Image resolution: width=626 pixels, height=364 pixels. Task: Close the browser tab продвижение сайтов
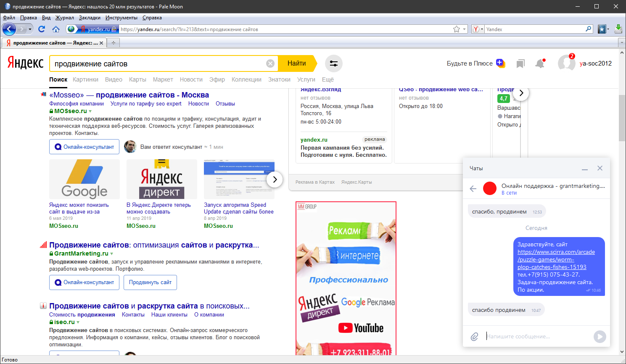(x=101, y=43)
